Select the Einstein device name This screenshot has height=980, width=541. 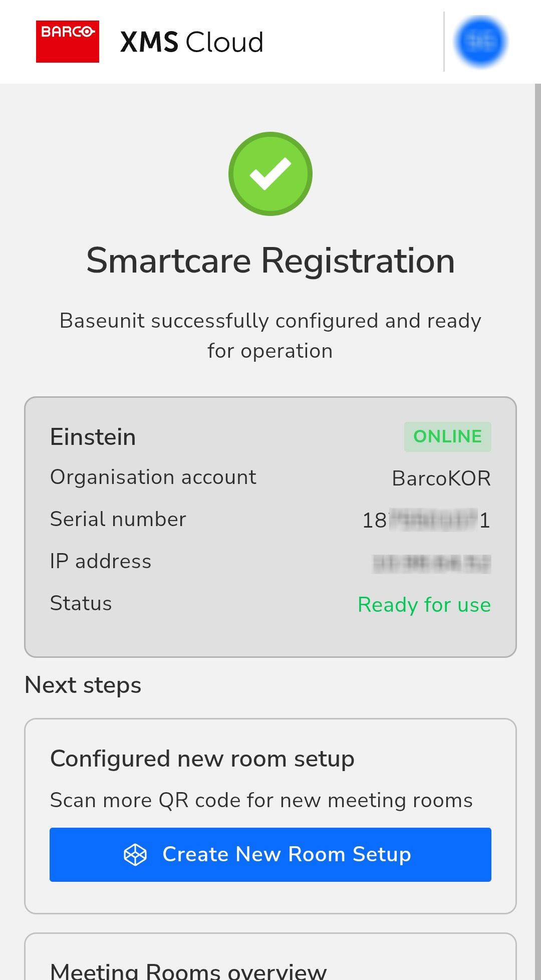[93, 437]
